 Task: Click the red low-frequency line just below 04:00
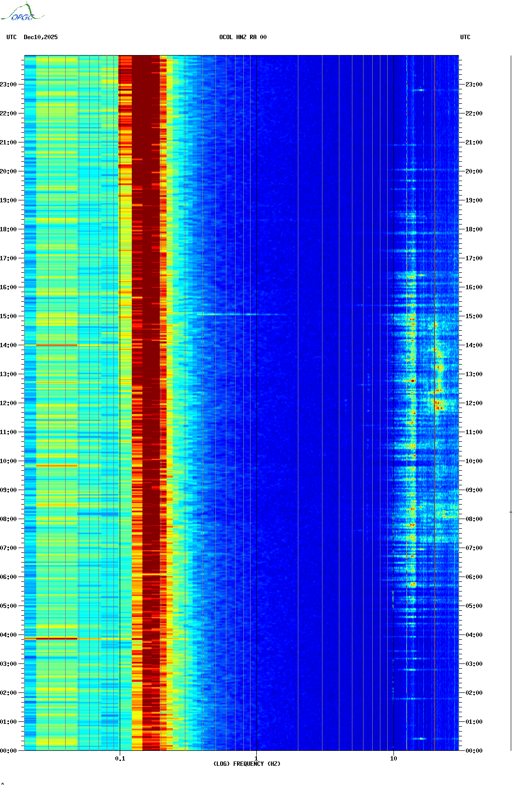pyautogui.click(x=57, y=638)
